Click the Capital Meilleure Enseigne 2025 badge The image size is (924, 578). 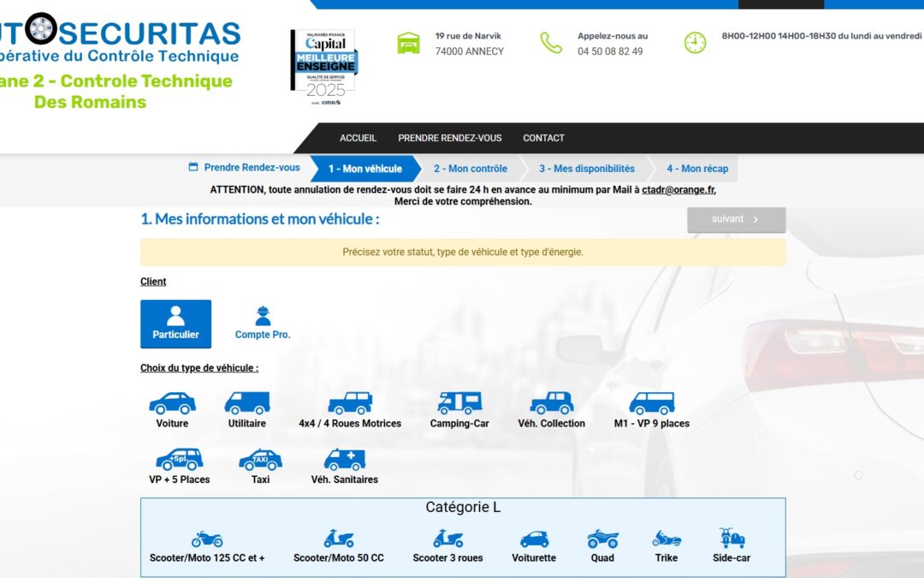coord(323,68)
